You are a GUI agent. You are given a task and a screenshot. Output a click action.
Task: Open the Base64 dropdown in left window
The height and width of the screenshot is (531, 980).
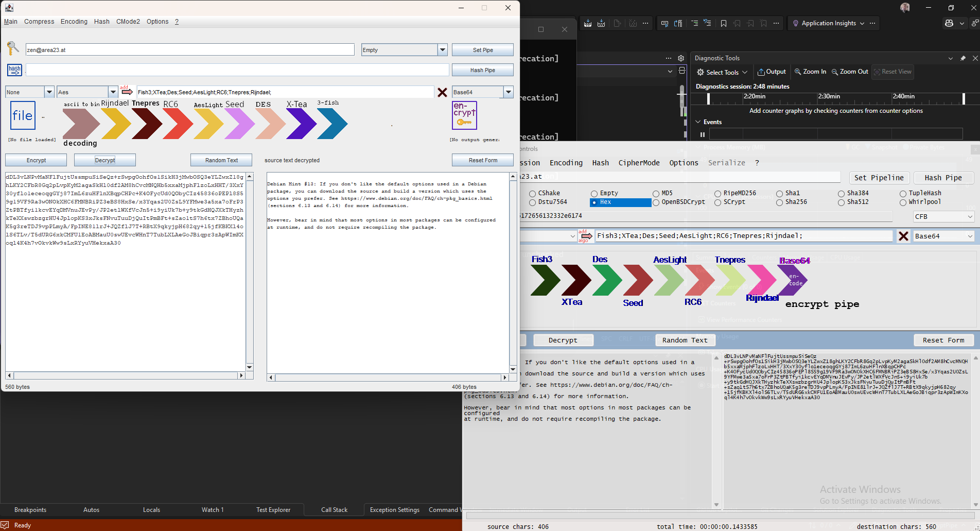click(x=508, y=92)
